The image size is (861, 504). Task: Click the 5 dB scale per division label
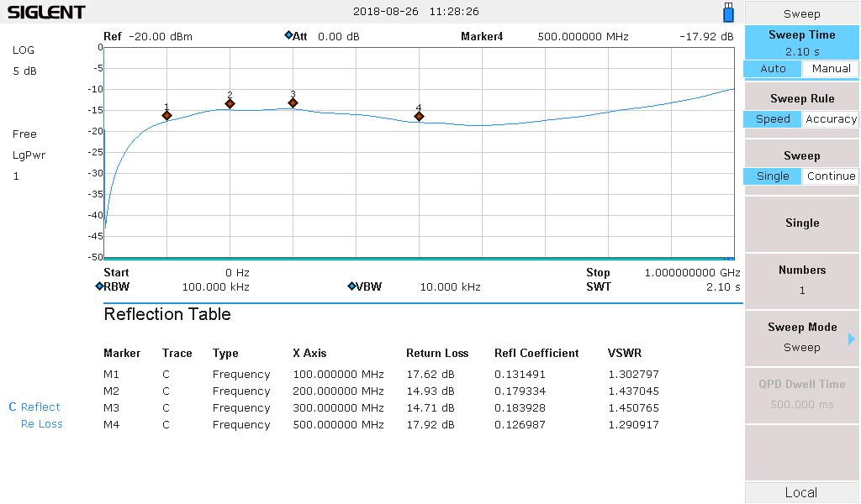[24, 71]
